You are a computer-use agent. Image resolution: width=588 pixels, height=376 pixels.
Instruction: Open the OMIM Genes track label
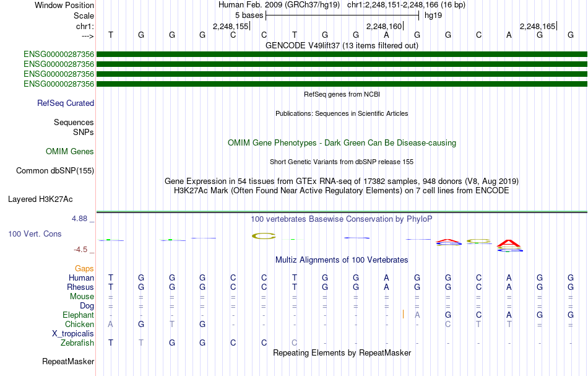tap(70, 152)
